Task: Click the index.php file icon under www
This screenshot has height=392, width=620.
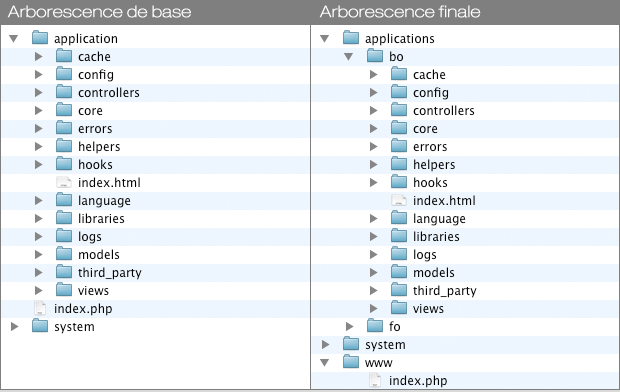Action: click(375, 381)
